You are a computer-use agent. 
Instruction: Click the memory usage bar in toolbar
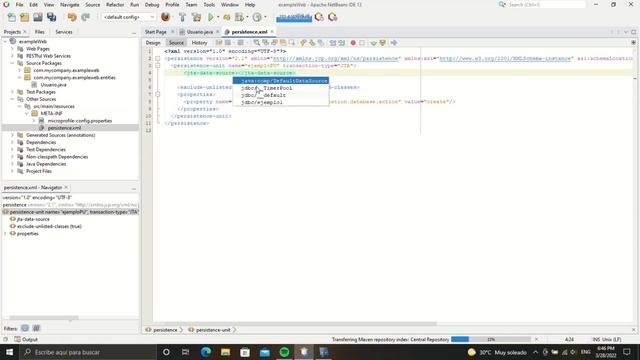coord(294,17)
